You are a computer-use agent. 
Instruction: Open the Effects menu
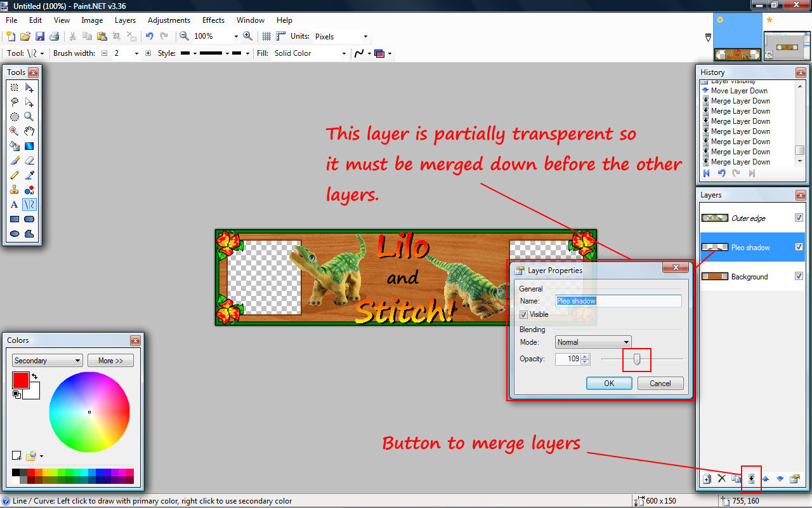pos(213,20)
